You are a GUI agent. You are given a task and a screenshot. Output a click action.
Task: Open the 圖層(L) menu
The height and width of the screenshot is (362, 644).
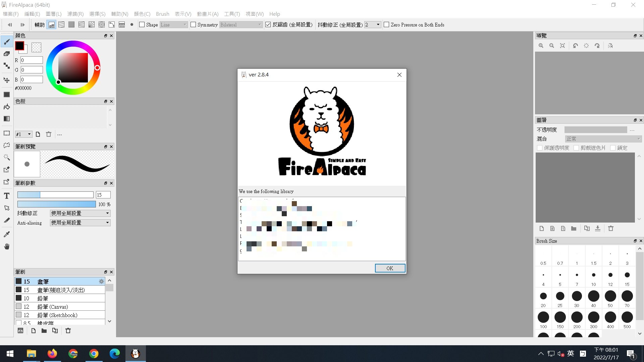[x=54, y=14]
